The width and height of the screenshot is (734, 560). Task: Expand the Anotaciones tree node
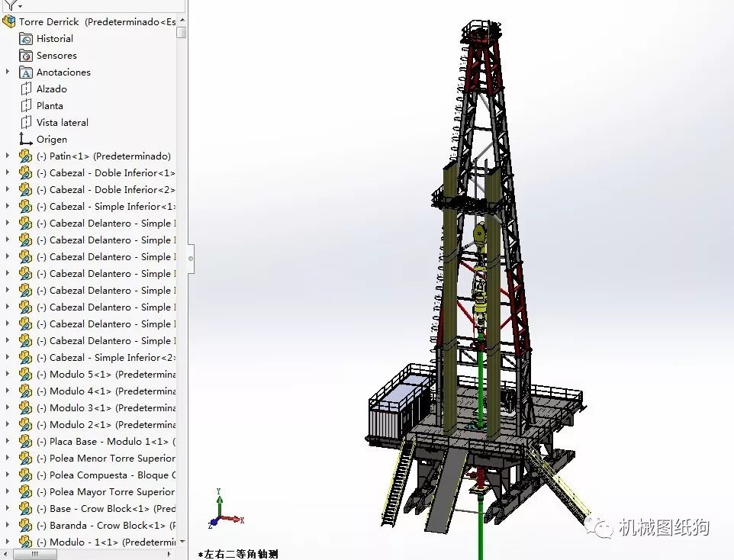tap(7, 72)
